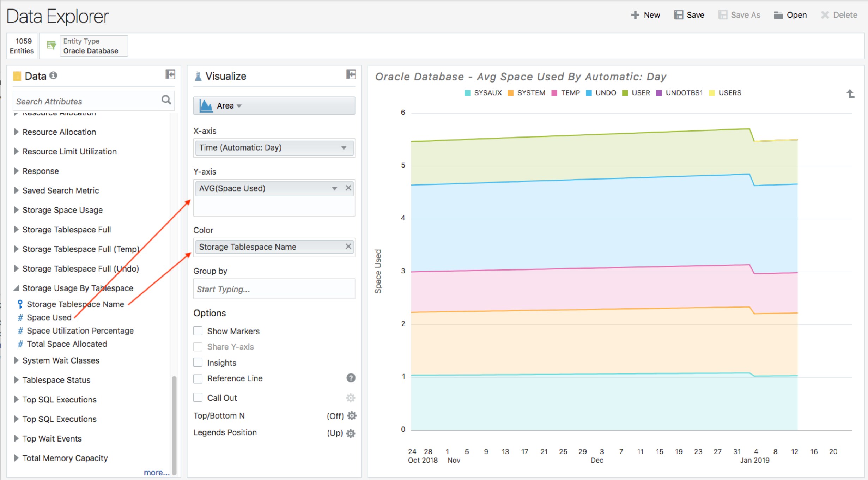This screenshot has height=480, width=868.
Task: Click the more... link
Action: tap(156, 472)
